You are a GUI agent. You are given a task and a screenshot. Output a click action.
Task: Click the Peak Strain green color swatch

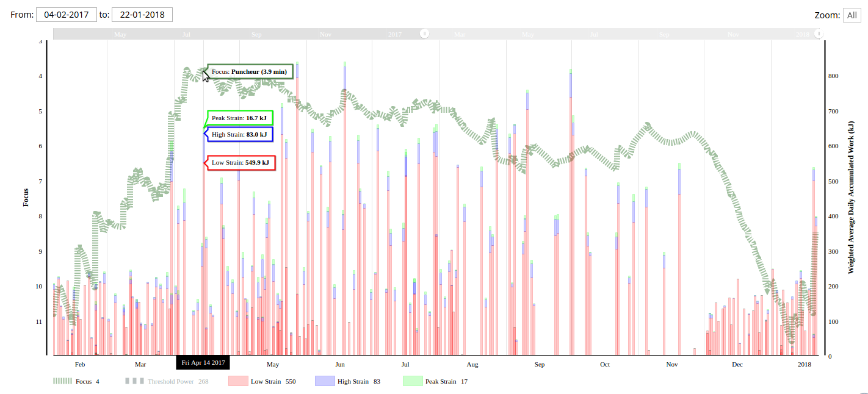point(413,381)
